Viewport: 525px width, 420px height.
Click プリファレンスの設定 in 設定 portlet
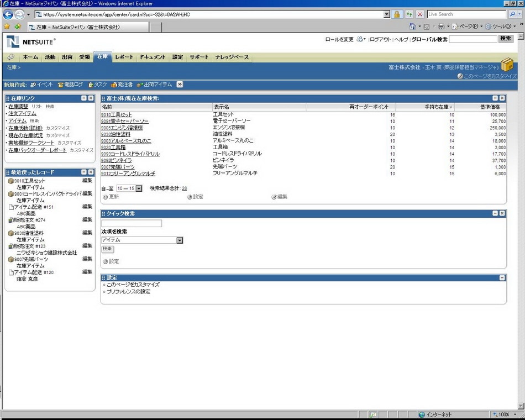[128, 292]
